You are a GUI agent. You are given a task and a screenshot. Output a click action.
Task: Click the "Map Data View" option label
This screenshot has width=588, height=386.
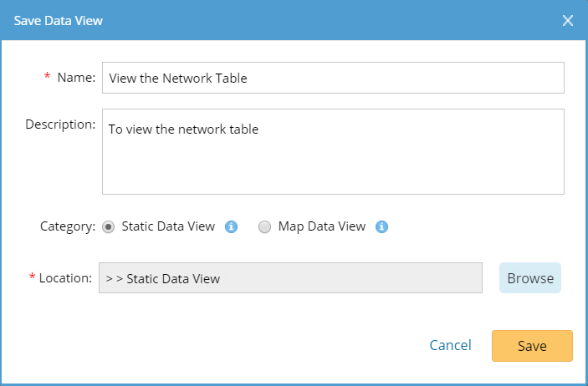click(x=322, y=226)
